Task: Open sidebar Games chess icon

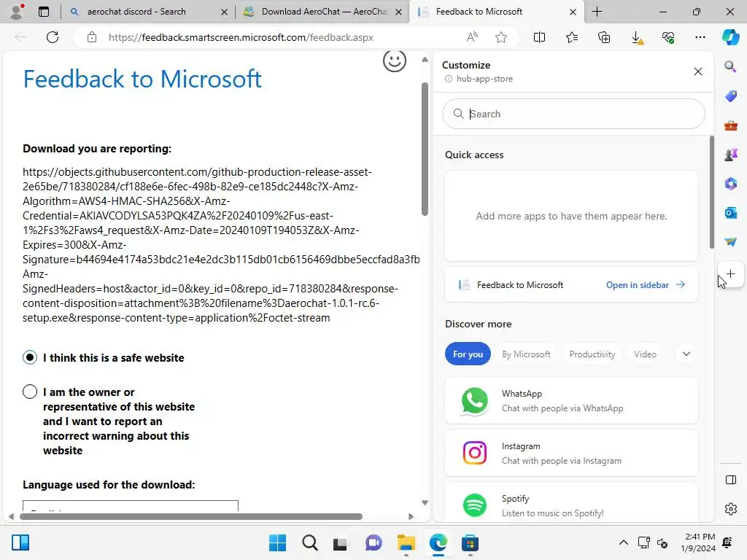Action: coord(731,155)
